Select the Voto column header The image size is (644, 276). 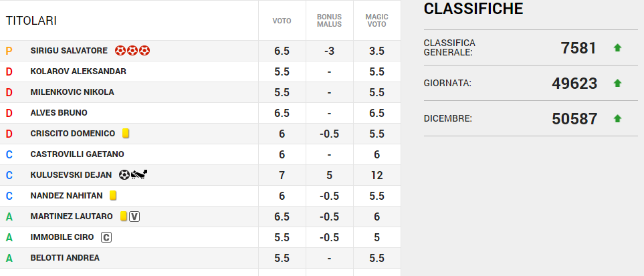[x=282, y=21]
